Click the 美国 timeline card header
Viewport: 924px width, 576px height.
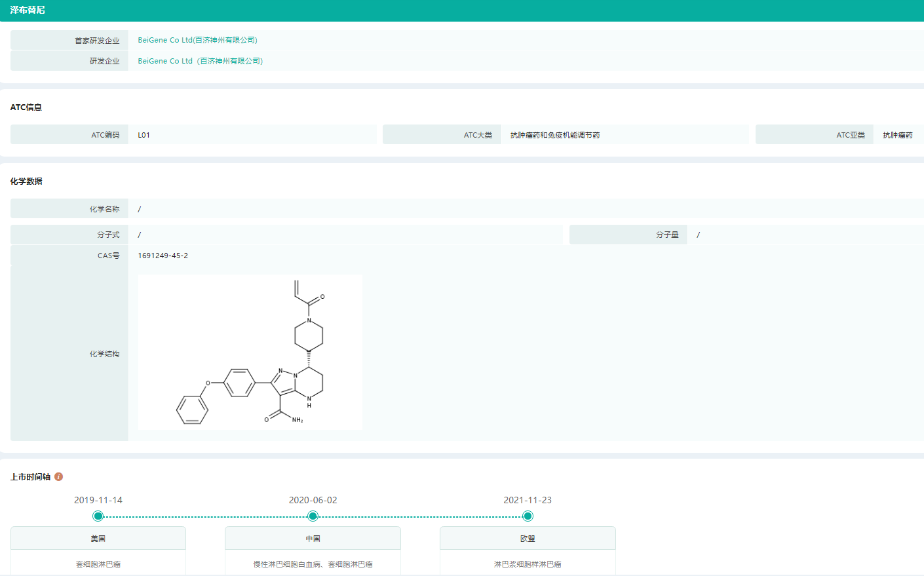pyautogui.click(x=98, y=538)
